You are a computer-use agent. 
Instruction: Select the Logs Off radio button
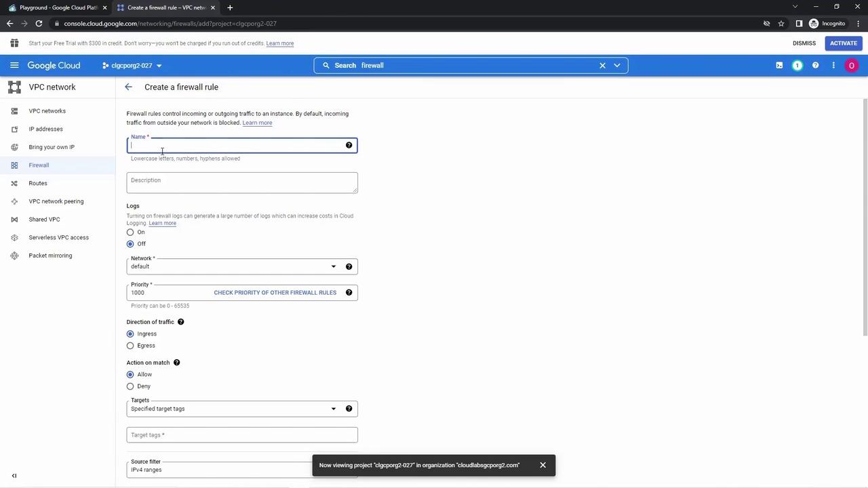130,244
